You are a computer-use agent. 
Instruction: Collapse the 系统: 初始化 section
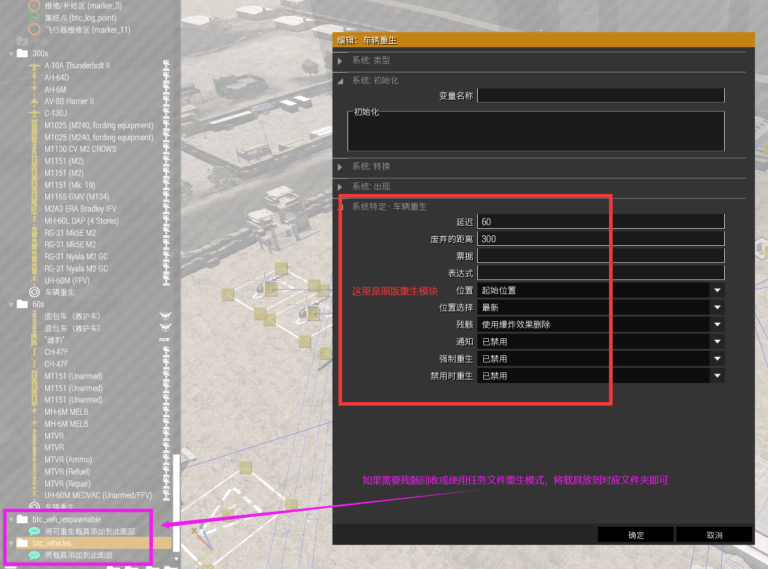point(340,81)
